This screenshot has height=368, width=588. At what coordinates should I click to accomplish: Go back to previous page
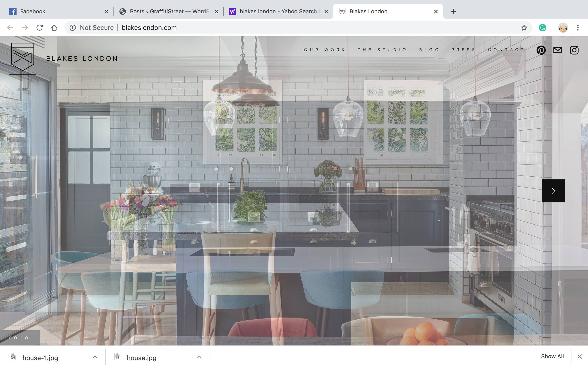tap(10, 28)
